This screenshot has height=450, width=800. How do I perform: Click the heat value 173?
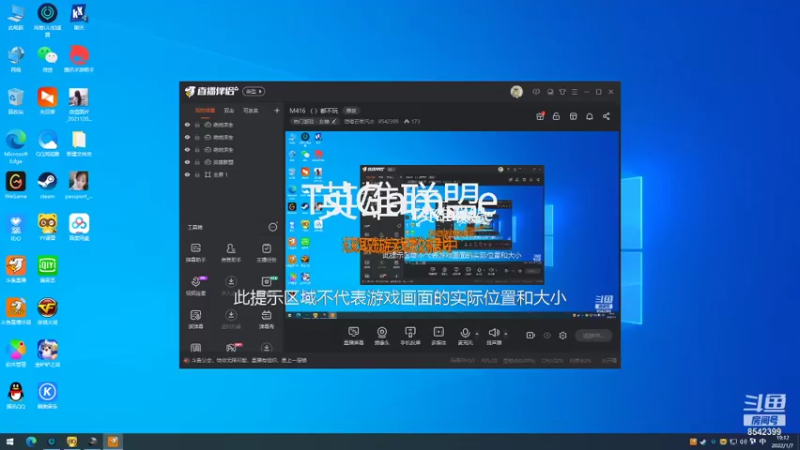412,121
